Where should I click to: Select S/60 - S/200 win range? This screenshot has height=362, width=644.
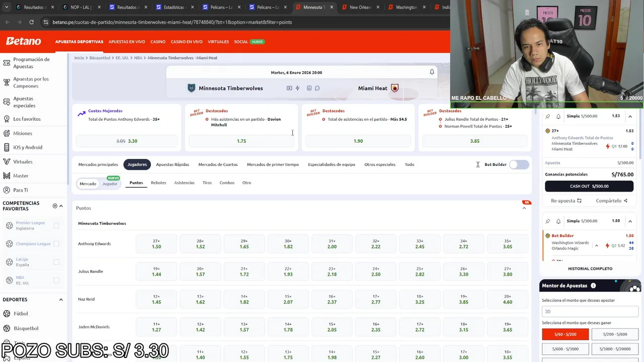pos(565,334)
